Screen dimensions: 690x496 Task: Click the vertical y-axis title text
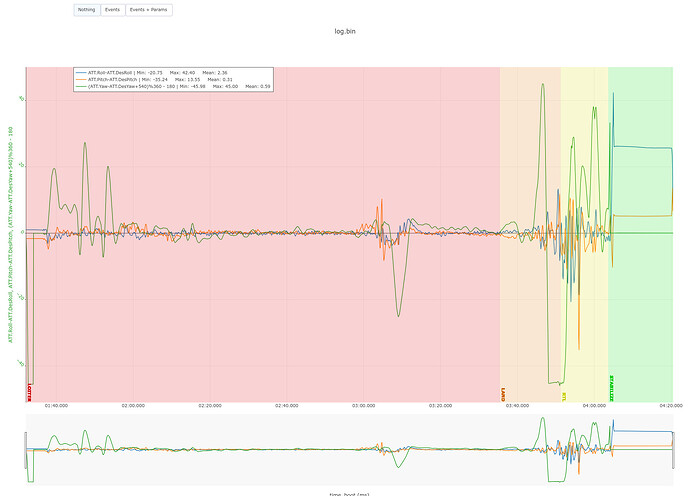click(x=10, y=235)
